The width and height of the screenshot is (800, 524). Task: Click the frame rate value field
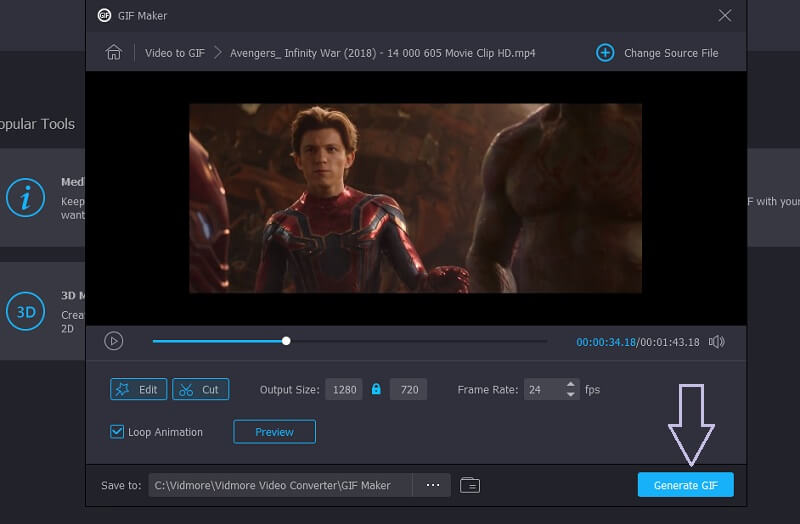tap(544, 389)
